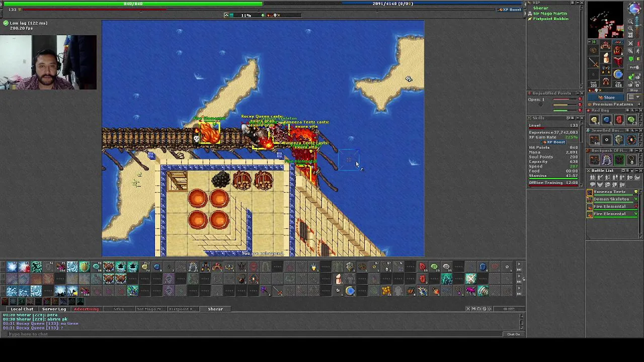
Task: Toggle the PvP mode button
Action: click(634, 67)
